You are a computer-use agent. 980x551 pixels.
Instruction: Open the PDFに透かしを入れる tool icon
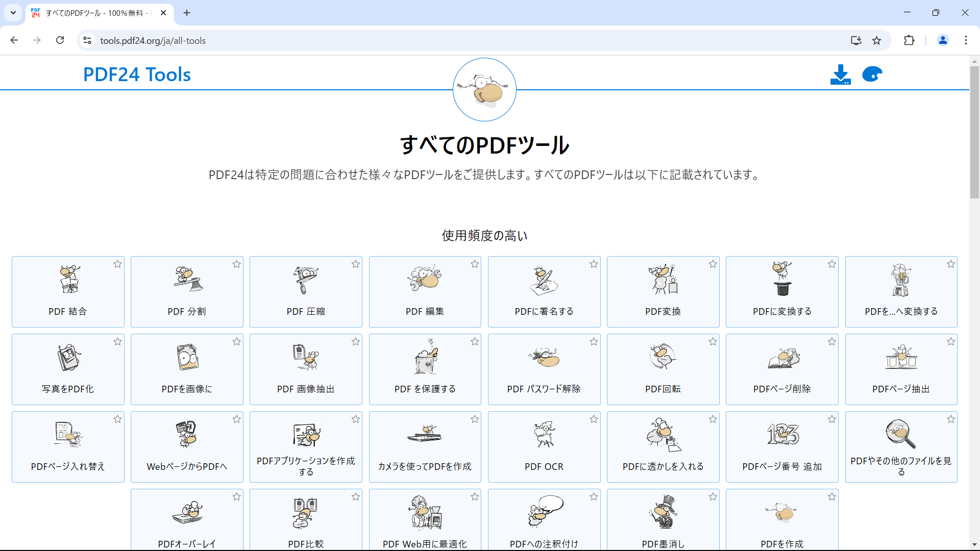coord(663,435)
